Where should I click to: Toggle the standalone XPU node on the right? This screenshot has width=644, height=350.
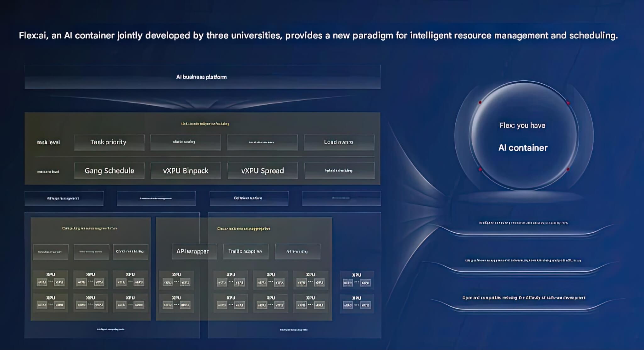click(356, 278)
